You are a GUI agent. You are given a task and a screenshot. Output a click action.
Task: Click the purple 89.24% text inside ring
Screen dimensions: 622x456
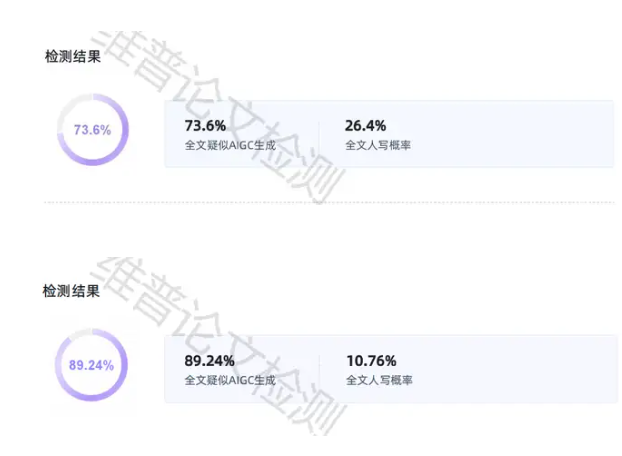91,365
